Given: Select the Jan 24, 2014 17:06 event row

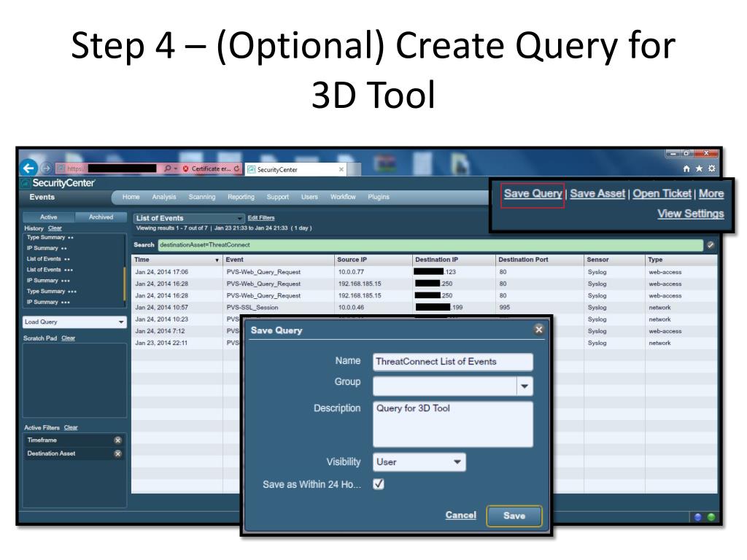Looking at the screenshot, I should point(424,272).
